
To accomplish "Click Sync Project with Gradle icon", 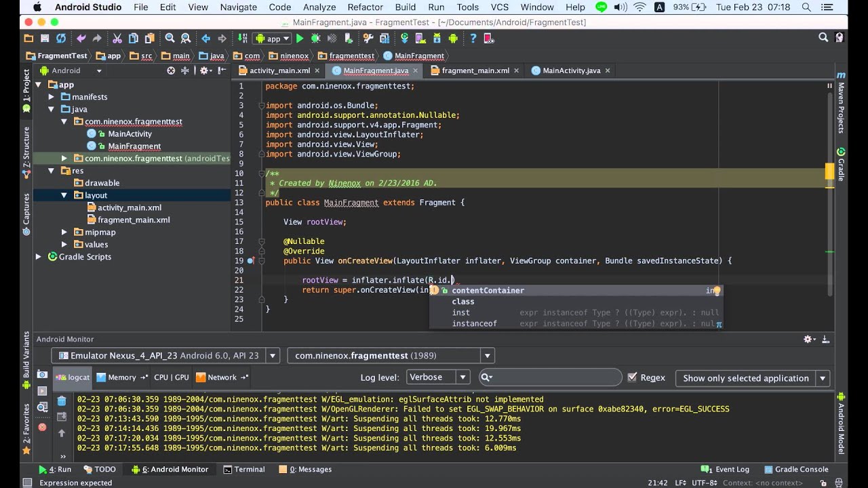I will pos(404,39).
